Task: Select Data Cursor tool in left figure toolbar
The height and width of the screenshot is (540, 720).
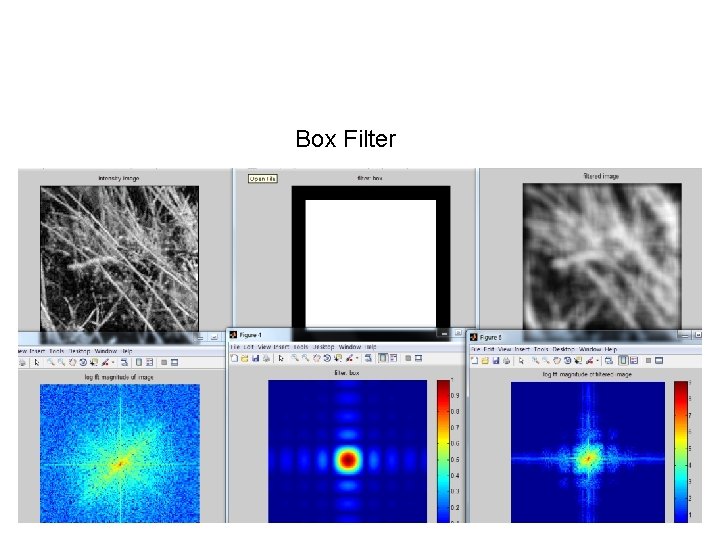Action: point(94,363)
